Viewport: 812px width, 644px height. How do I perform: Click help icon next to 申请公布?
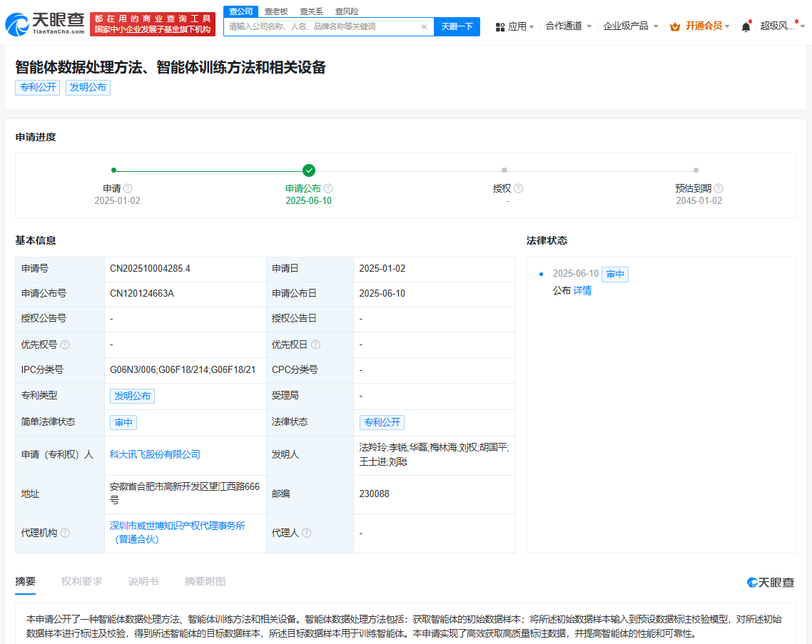[x=328, y=188]
